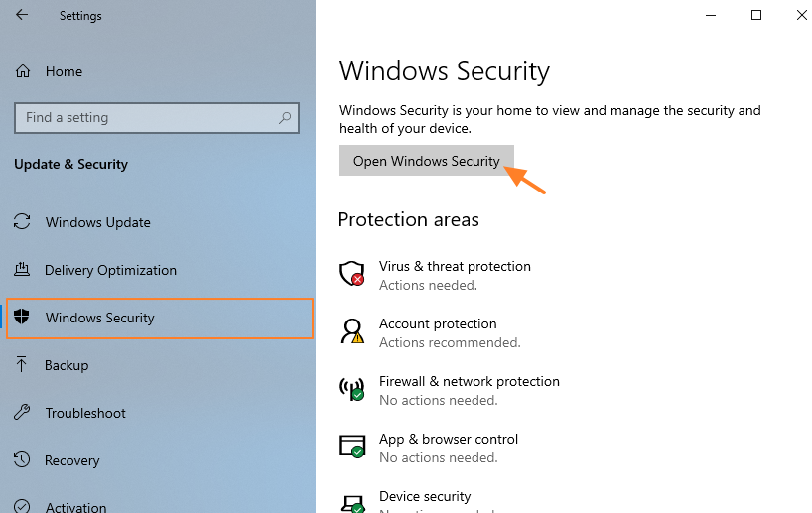Click the Home house icon
The image size is (812, 513).
pyautogui.click(x=23, y=71)
